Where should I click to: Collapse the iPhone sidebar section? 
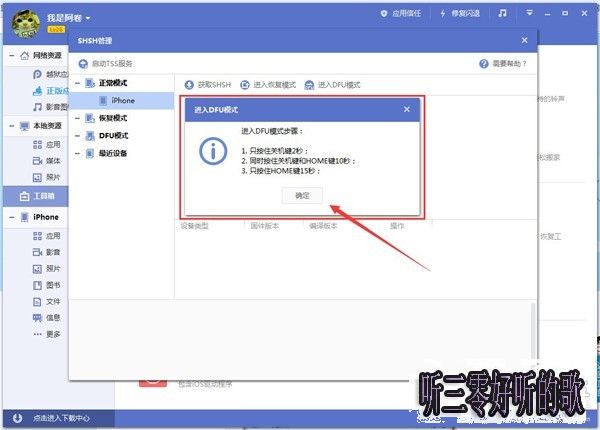point(11,217)
